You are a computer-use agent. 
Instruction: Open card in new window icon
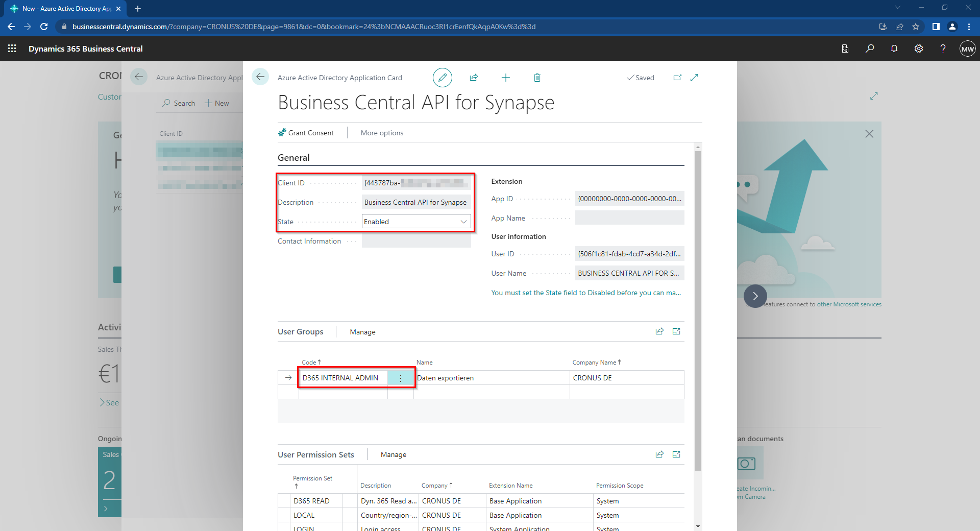[x=677, y=78]
